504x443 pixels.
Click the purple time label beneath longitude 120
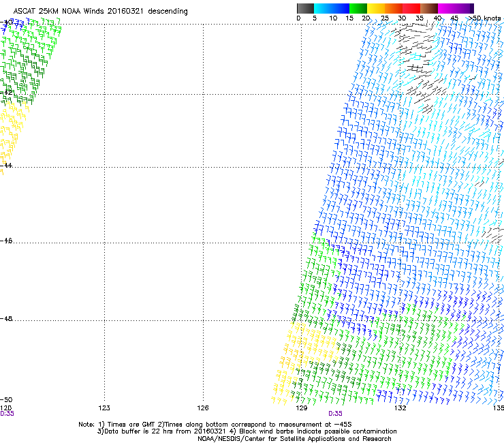(x=7, y=414)
